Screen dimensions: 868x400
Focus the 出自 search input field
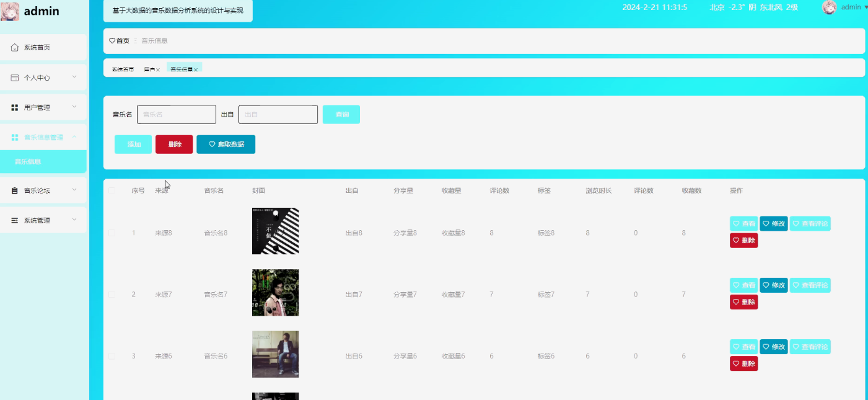pyautogui.click(x=278, y=114)
